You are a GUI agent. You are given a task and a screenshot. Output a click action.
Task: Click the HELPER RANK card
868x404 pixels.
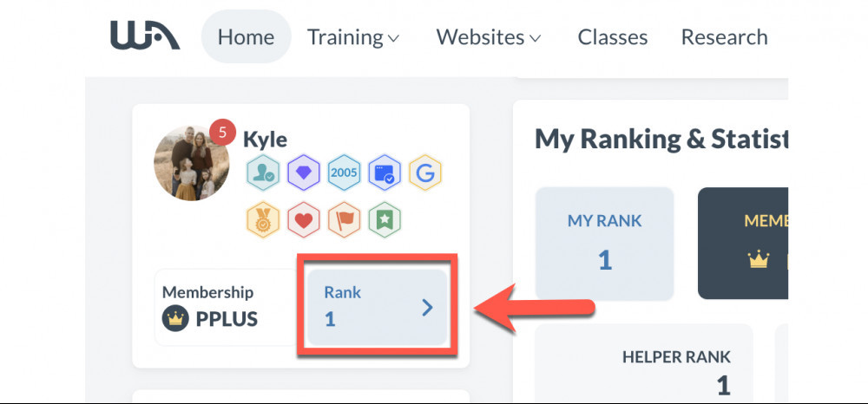644,363
